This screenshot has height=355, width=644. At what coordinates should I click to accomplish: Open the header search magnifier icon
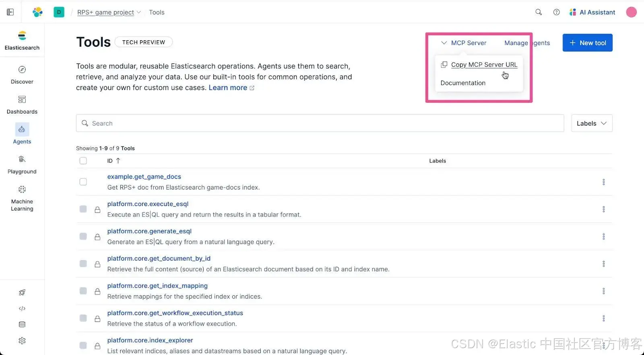pos(539,12)
